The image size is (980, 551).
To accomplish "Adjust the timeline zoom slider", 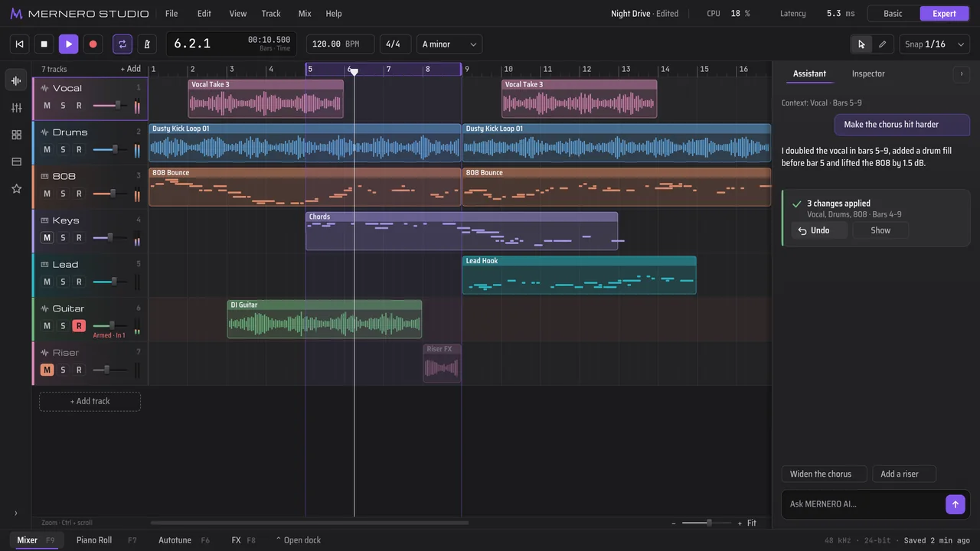I will [707, 523].
